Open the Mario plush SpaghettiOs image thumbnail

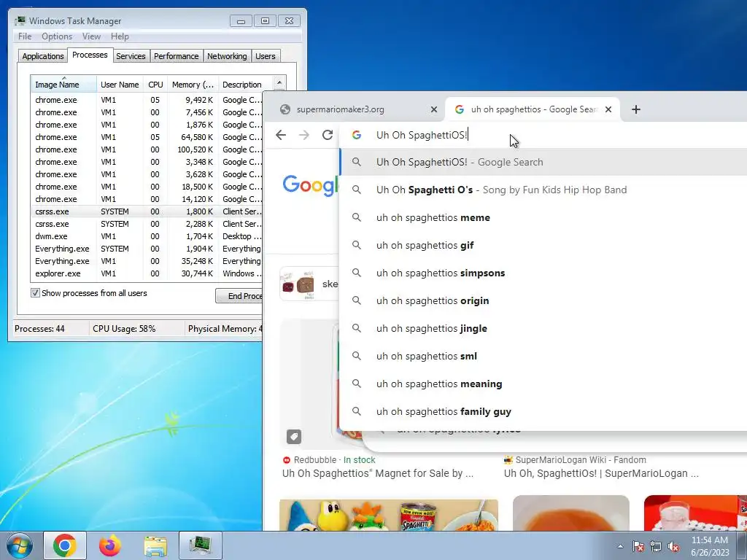(x=389, y=515)
